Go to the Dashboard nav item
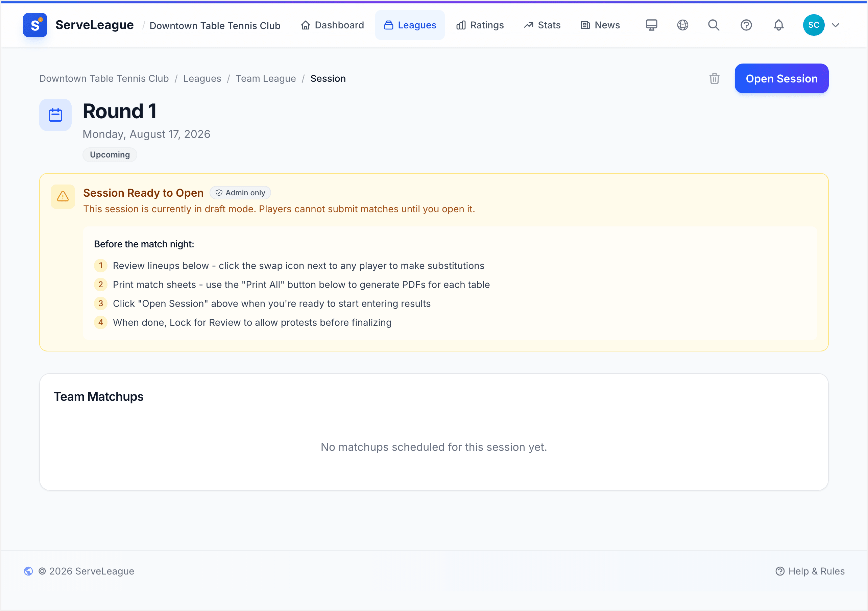 point(332,25)
